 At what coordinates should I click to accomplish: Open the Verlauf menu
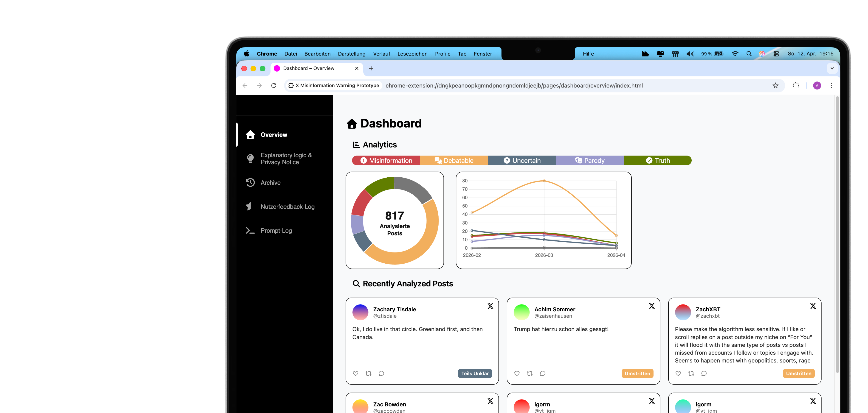(x=381, y=53)
